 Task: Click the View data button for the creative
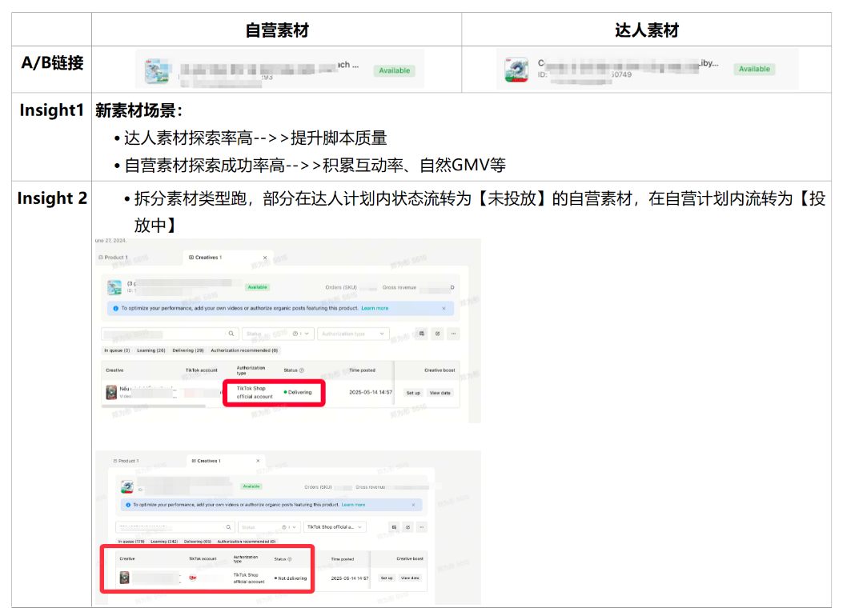click(440, 391)
